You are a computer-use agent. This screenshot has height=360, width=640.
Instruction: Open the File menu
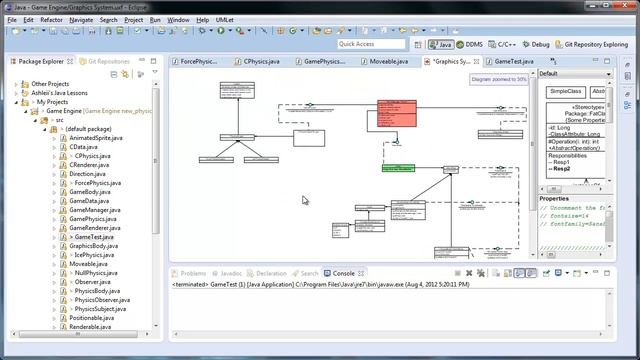coord(12,20)
